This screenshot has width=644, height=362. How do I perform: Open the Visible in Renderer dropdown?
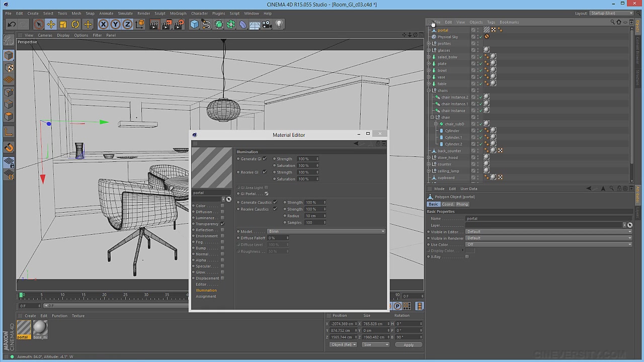coord(549,238)
